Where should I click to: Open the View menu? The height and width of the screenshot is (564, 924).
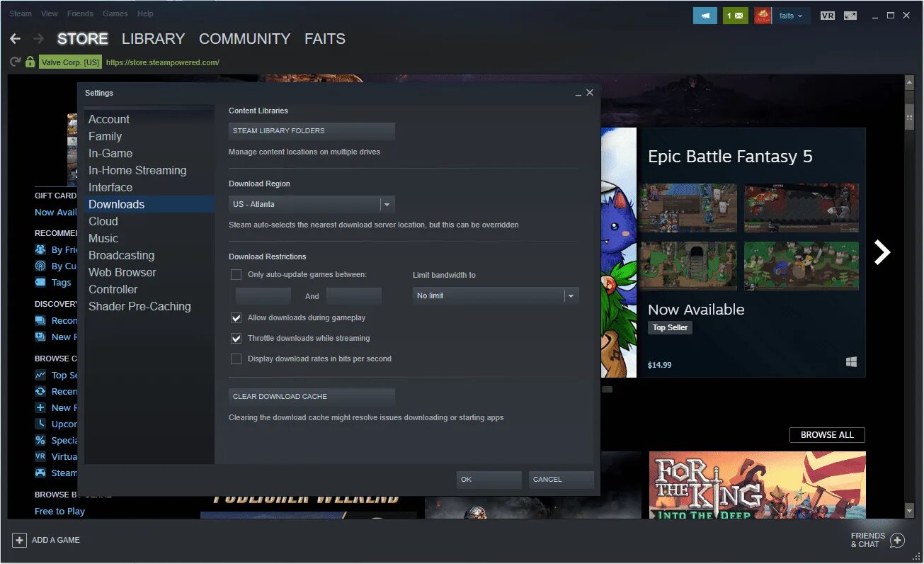50,13
